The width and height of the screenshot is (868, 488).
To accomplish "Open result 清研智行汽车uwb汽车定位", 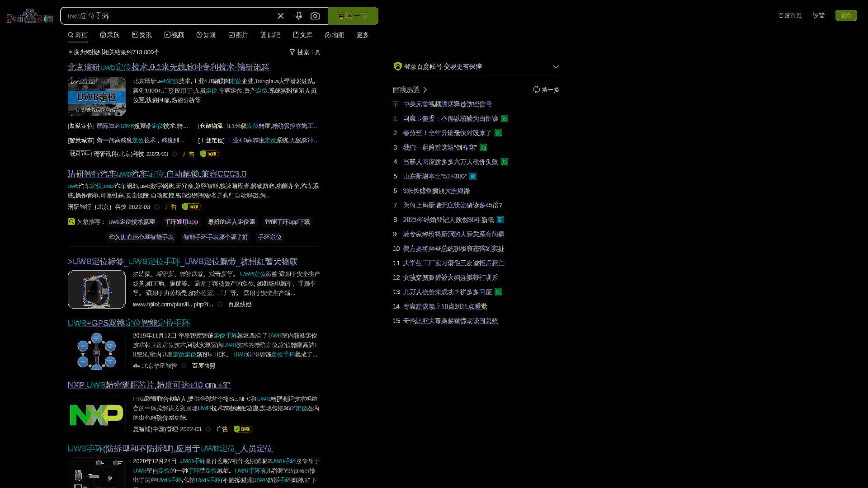I will 157,174.
